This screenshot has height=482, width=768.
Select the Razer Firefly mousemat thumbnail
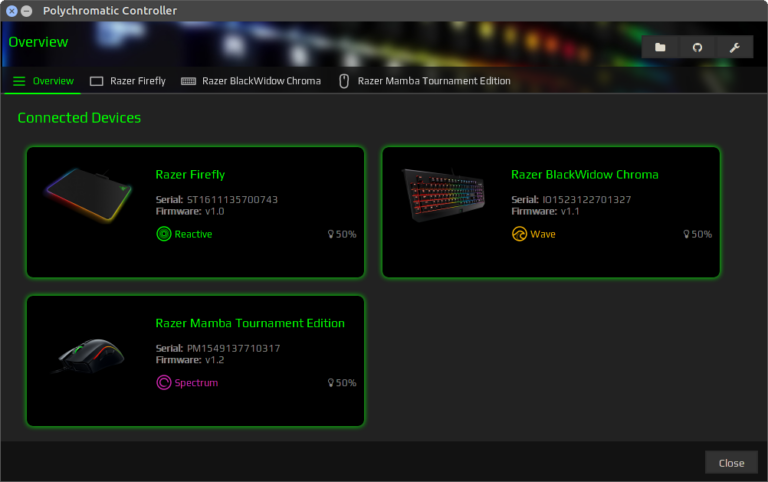point(89,195)
